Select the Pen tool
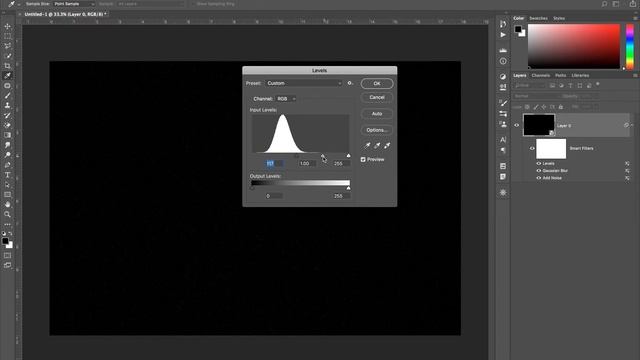This screenshot has width=640, height=360. 7,165
